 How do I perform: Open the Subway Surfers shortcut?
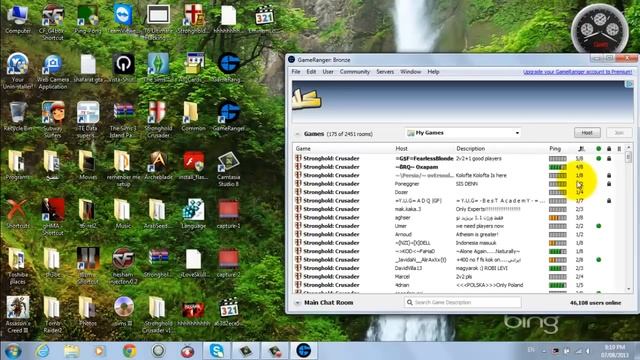[x=53, y=120]
